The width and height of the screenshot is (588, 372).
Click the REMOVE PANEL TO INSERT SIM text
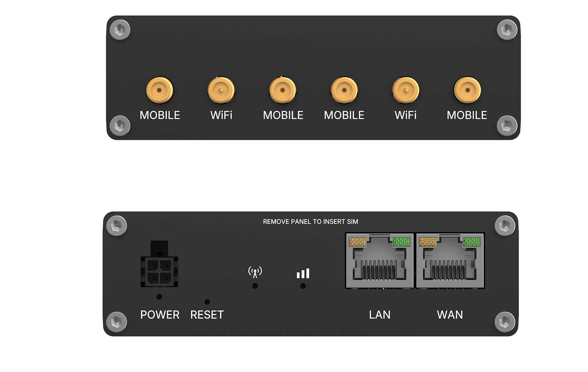click(311, 222)
